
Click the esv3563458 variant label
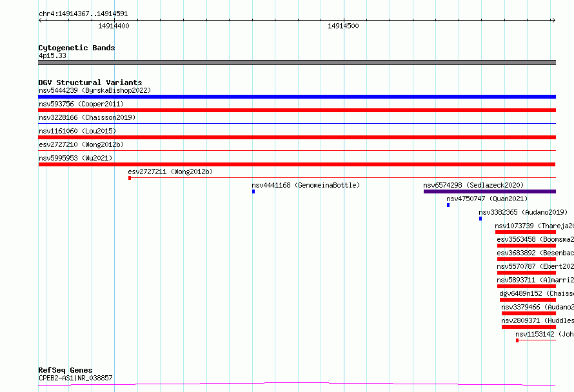click(x=535, y=239)
